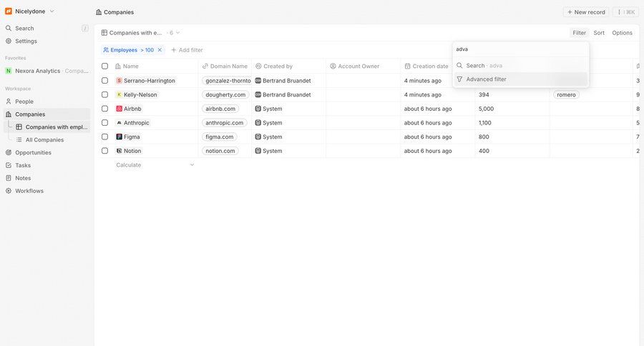The height and width of the screenshot is (346, 644).
Task: Click the dougherty.com domain link
Action: [225, 94]
